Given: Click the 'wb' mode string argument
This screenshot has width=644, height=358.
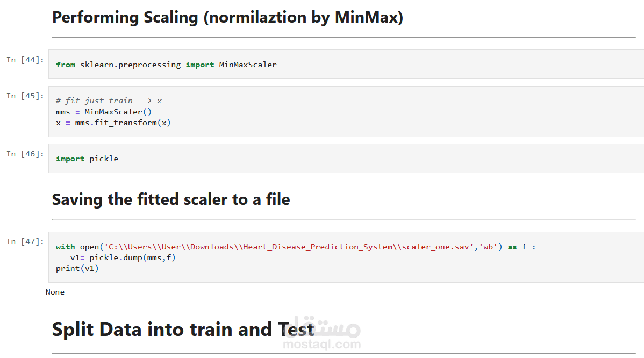Looking at the screenshot, I should click(488, 247).
